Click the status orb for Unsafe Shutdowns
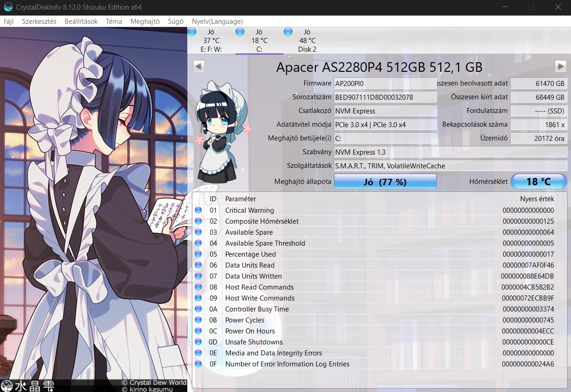The image size is (571, 392). pos(198,342)
